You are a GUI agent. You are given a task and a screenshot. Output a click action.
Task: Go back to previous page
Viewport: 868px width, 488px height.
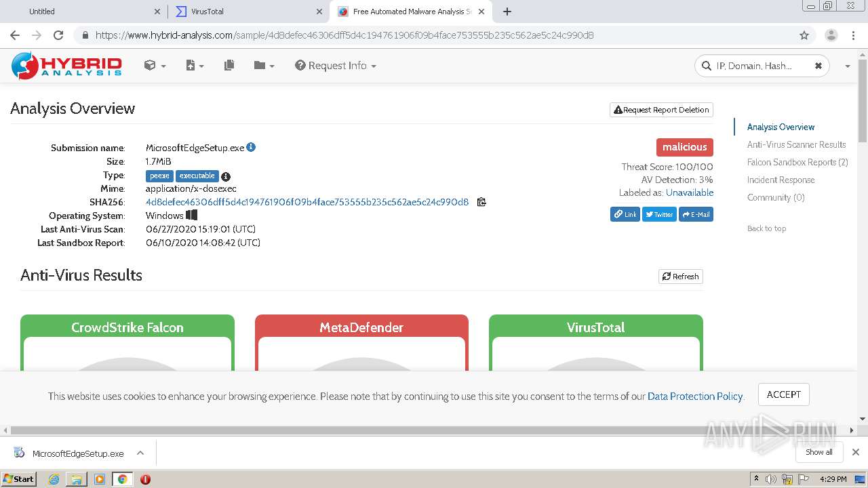(15, 35)
